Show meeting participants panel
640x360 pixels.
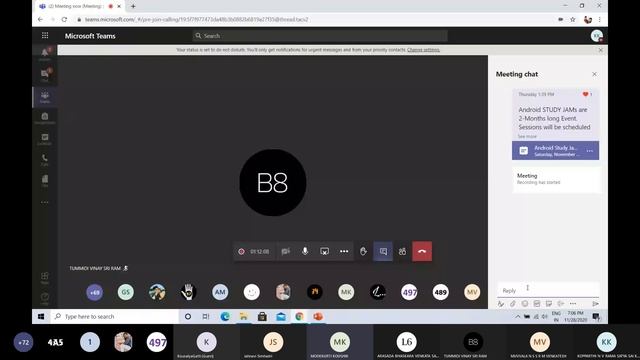(402, 251)
